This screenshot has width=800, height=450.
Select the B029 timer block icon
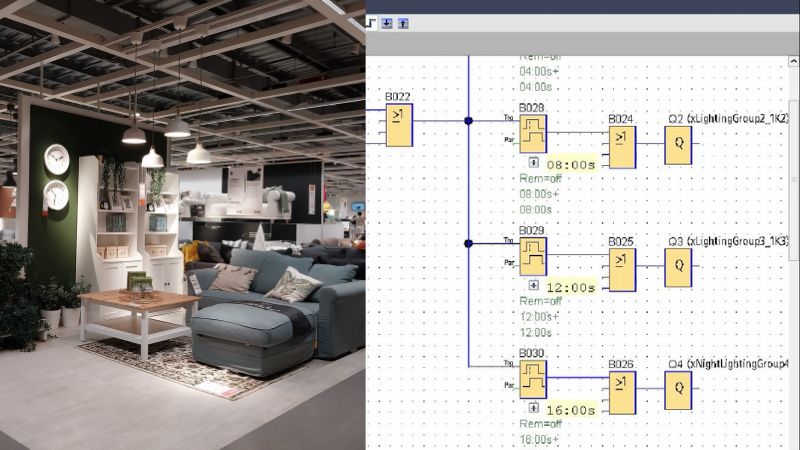(533, 257)
